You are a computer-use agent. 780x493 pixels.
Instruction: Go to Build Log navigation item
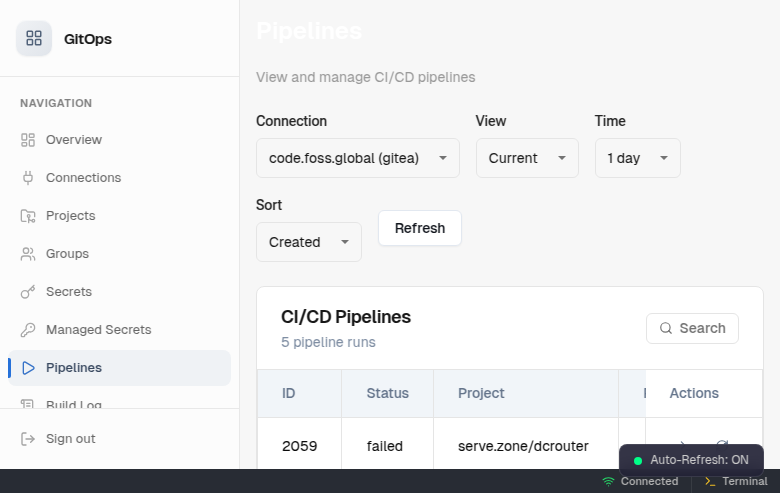click(x=74, y=405)
